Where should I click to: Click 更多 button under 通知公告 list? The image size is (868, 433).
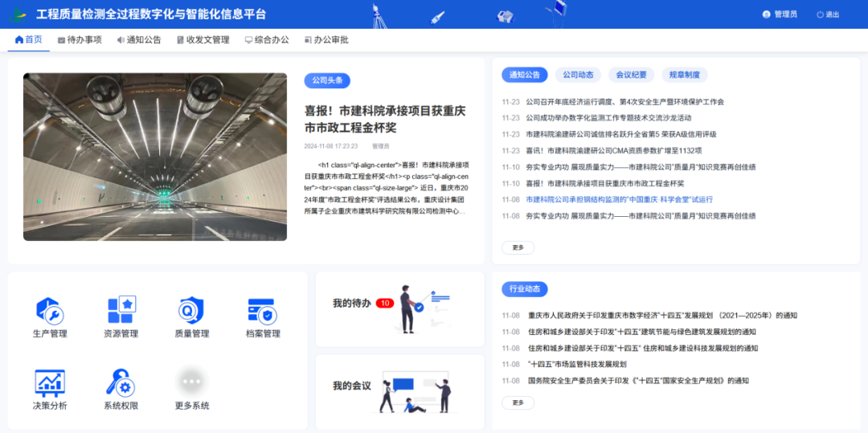coord(518,247)
